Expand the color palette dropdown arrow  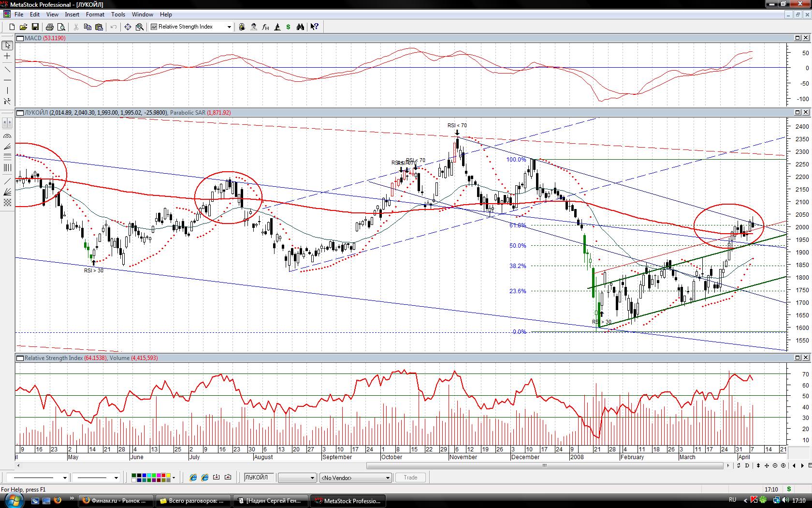click(174, 478)
